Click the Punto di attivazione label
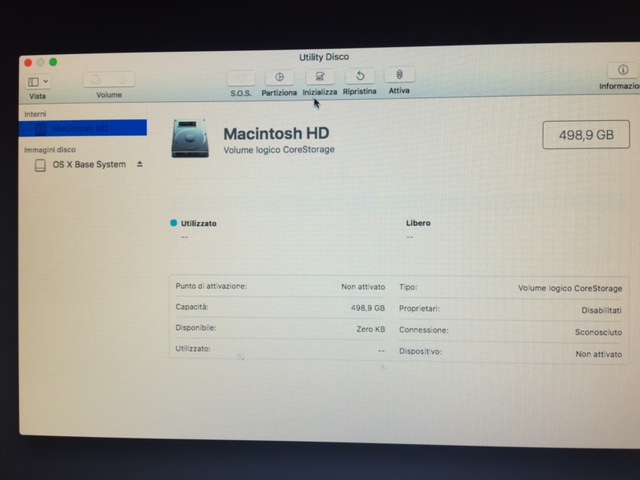 tap(211, 286)
